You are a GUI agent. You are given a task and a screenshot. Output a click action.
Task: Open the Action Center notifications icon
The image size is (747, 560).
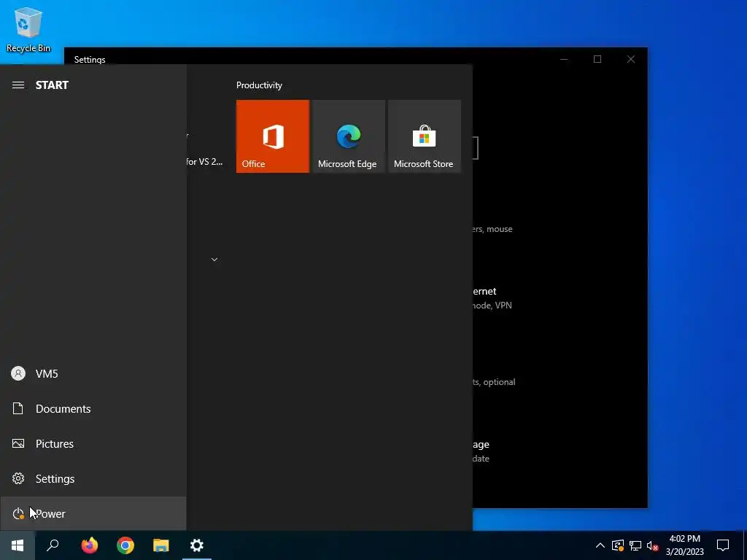pyautogui.click(x=723, y=545)
